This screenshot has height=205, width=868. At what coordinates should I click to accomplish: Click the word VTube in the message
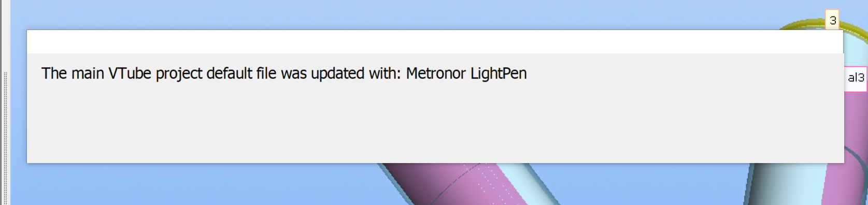click(130, 74)
